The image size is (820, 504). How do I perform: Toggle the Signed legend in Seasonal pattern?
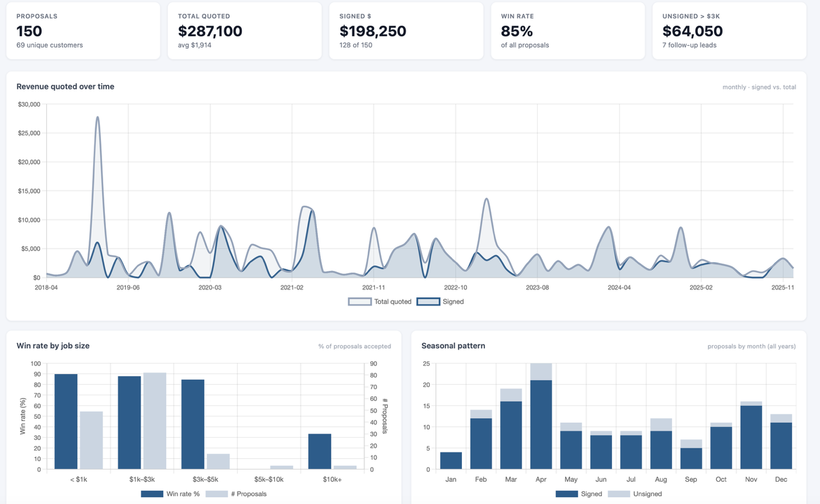click(579, 494)
